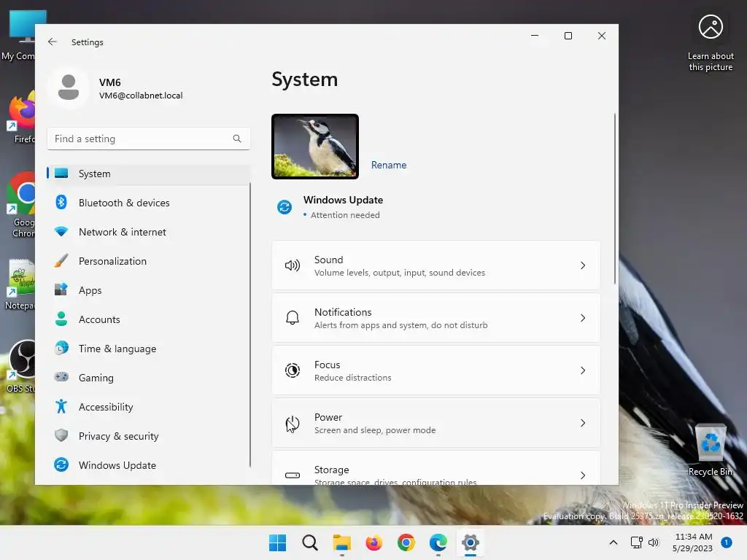747x560 pixels.
Task: Expand the Storage row chevron
Action: 583,475
